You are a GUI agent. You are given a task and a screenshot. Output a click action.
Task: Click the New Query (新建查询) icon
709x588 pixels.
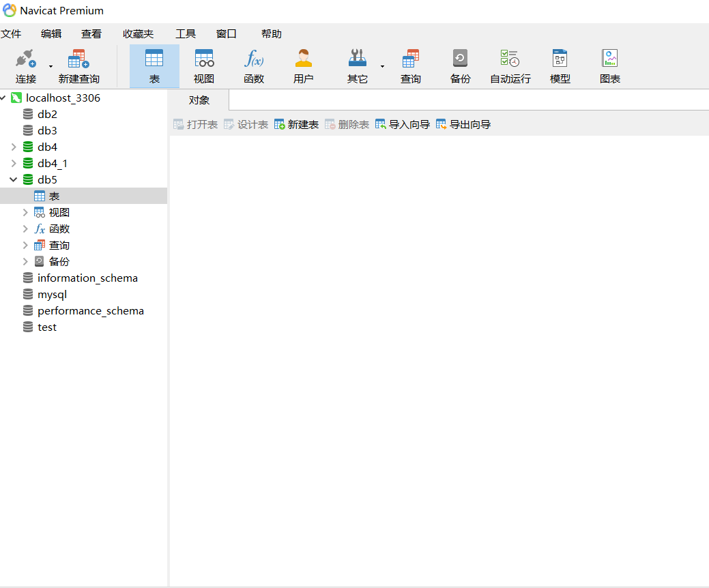pos(78,59)
